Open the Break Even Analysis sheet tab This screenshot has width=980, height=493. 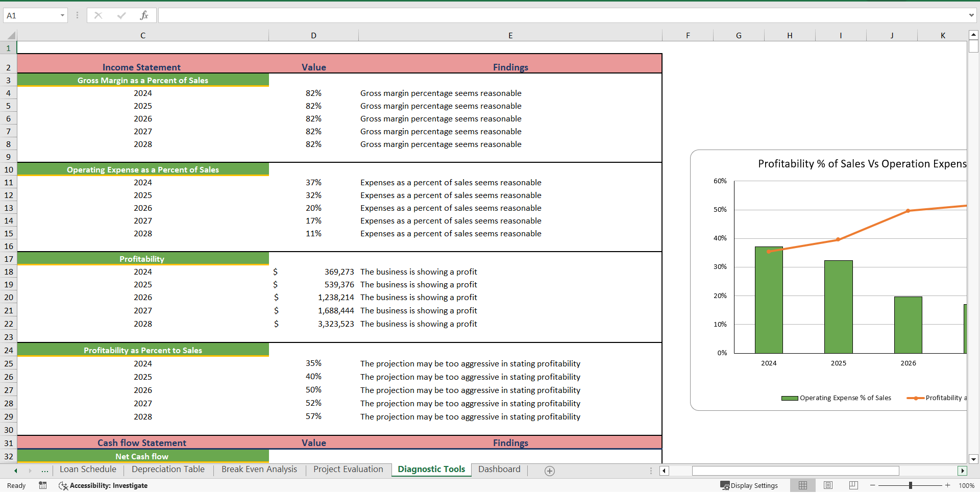[x=259, y=470]
